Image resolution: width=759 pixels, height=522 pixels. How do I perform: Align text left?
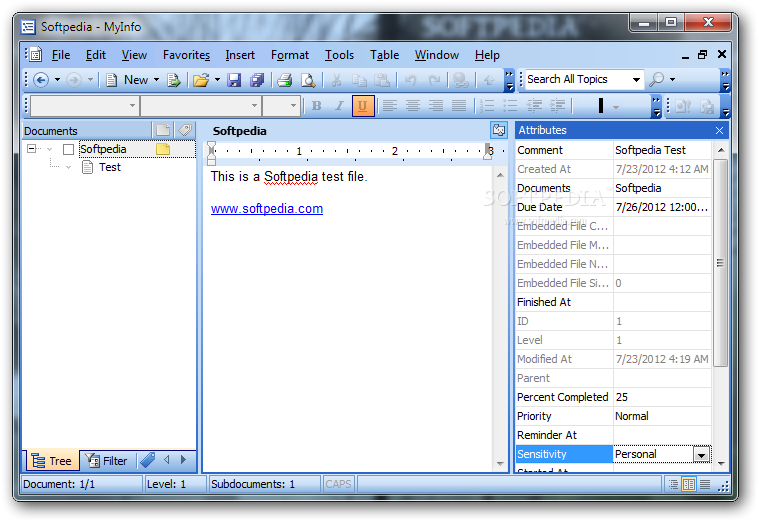point(390,106)
